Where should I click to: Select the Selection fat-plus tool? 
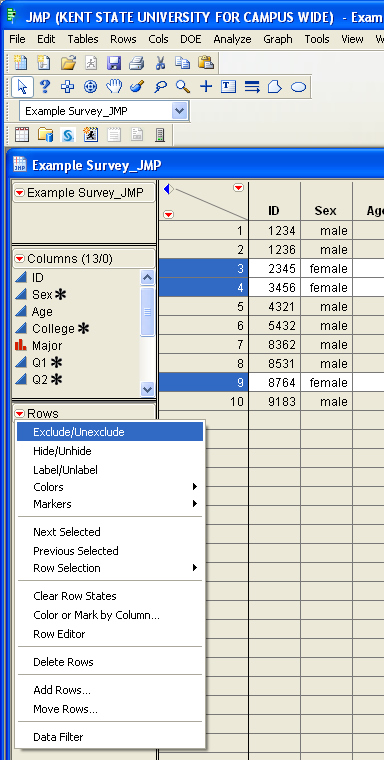point(67,87)
